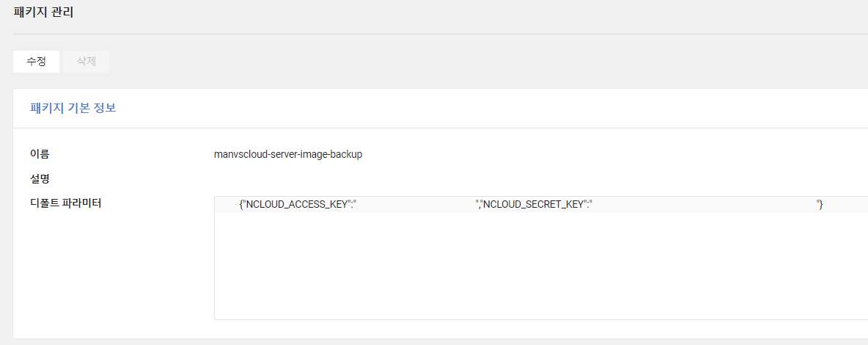The width and height of the screenshot is (868, 345).
Task: Click the opening curly brace in editor
Action: point(241,205)
